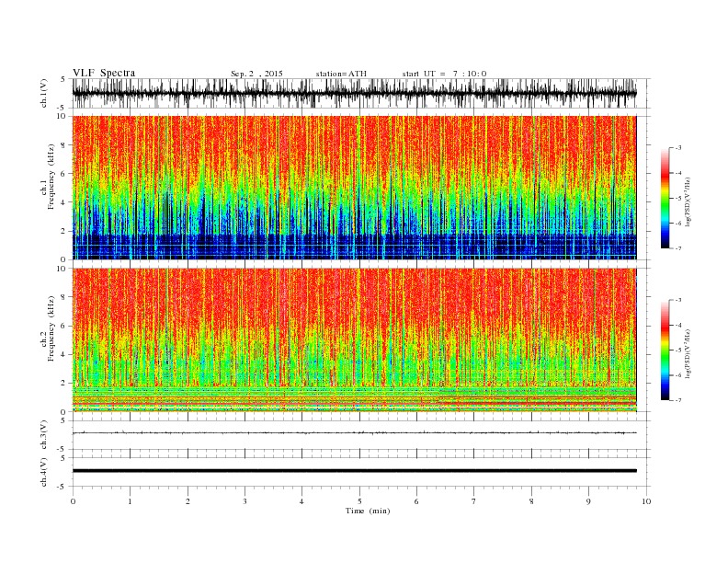
Task: Click time axis tick label "0"
Action: 73,501
